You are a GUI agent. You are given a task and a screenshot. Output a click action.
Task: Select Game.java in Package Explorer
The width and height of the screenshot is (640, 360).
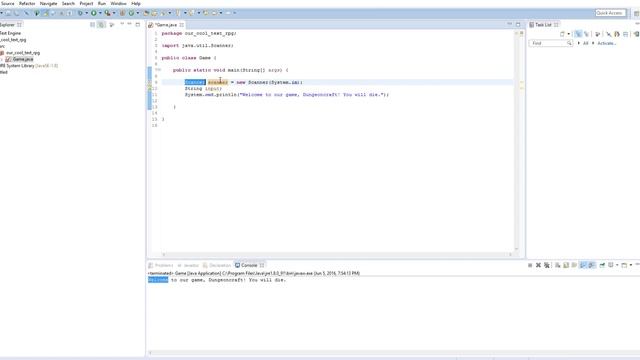(23, 59)
